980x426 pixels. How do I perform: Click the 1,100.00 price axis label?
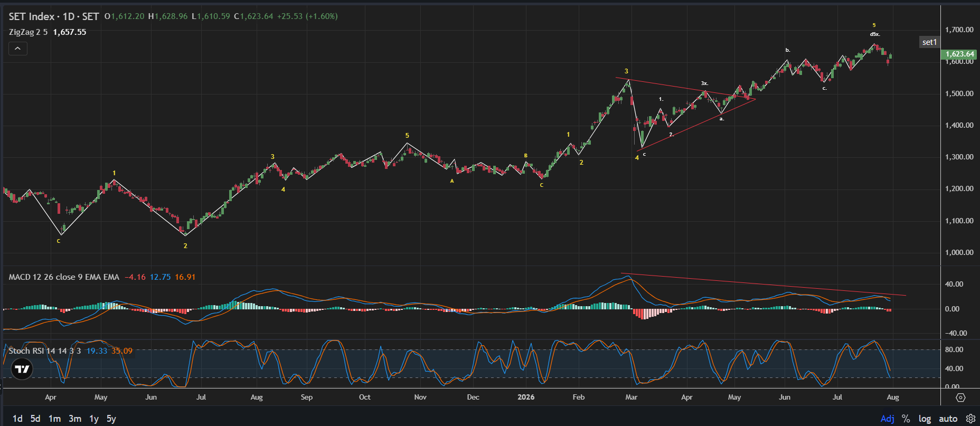click(959, 221)
